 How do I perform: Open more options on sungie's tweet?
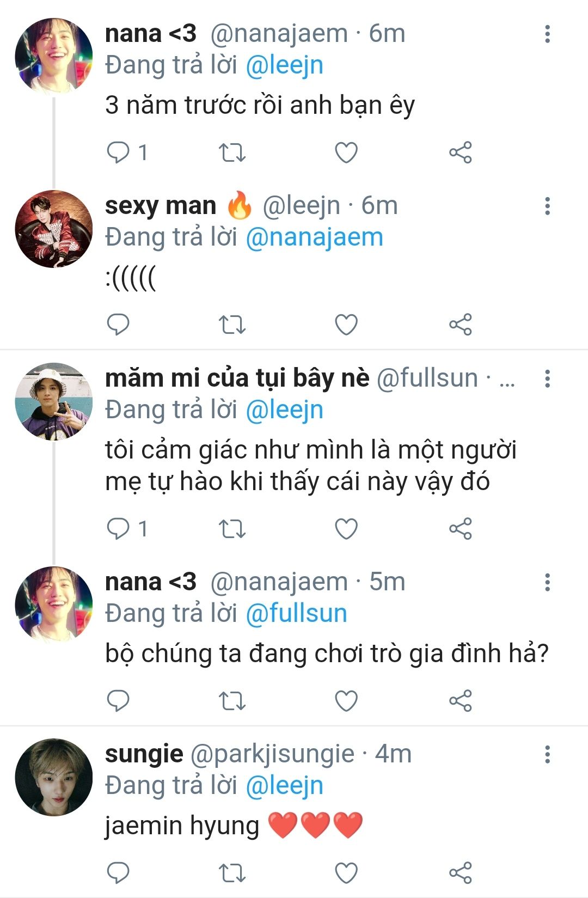(547, 754)
